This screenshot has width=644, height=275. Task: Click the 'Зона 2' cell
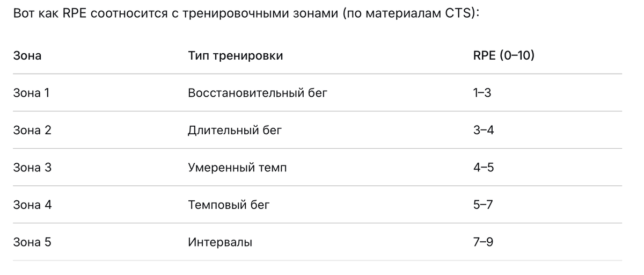pos(32,130)
